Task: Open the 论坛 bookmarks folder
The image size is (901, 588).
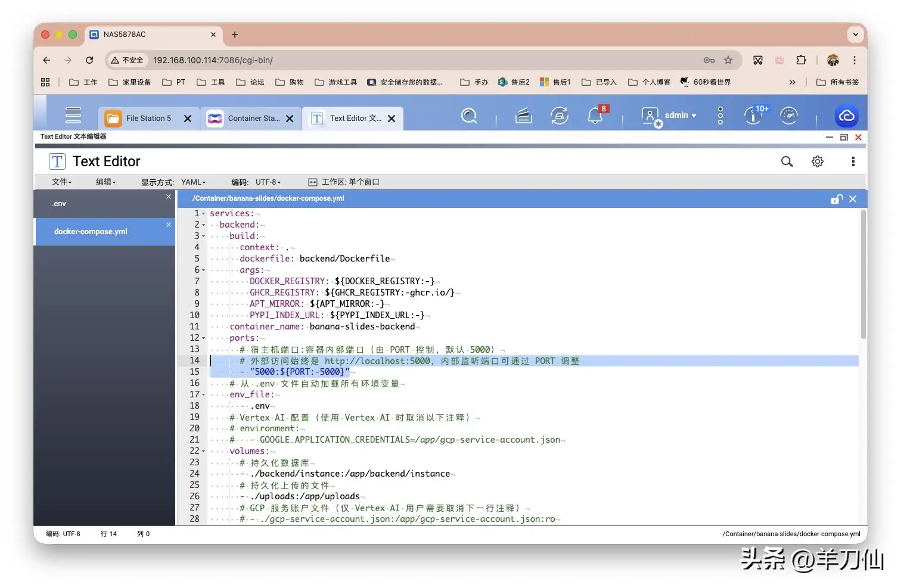Action: [x=250, y=82]
